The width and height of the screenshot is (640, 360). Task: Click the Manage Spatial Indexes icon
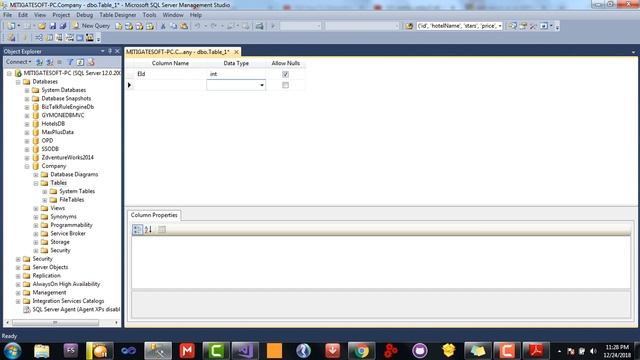click(x=90, y=38)
